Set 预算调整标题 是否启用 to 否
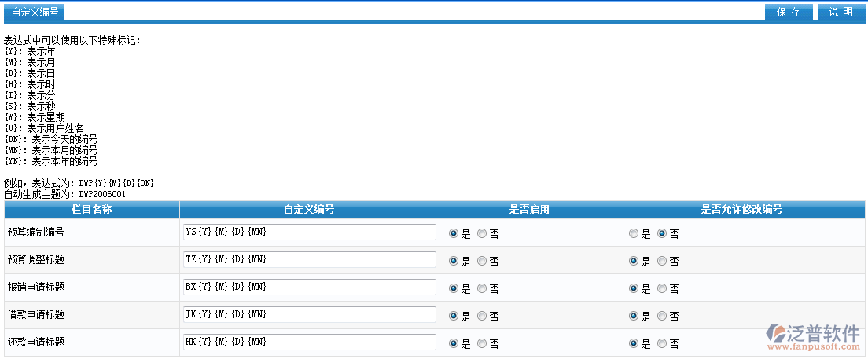Viewport: 868px width, 359px height. tap(482, 261)
